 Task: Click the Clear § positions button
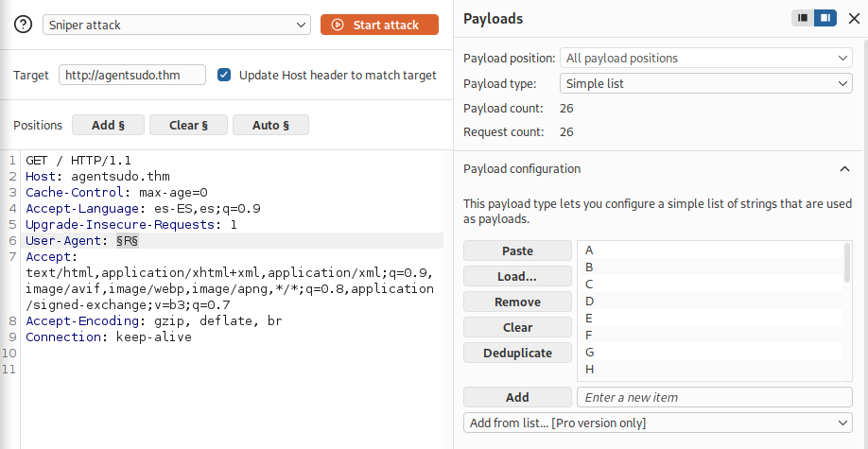(x=188, y=125)
